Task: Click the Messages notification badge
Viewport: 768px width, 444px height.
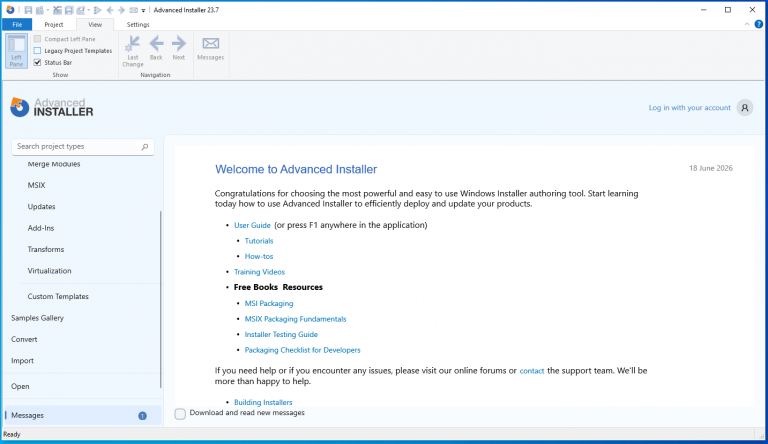Action: coord(143,416)
